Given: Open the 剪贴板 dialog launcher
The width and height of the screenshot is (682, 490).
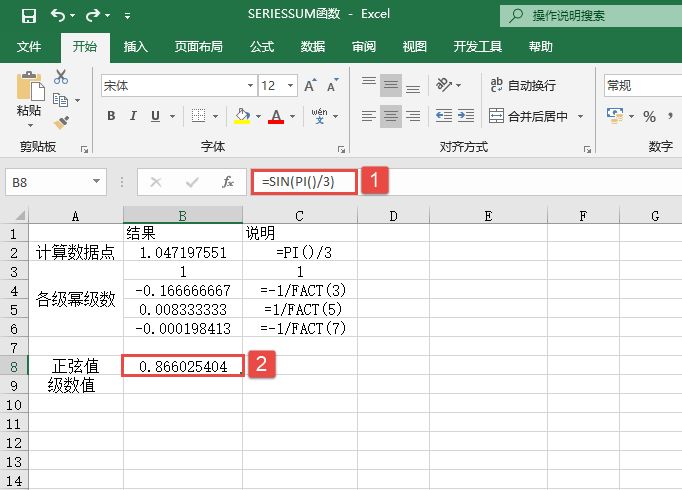Looking at the screenshot, I should pyautogui.click(x=84, y=150).
